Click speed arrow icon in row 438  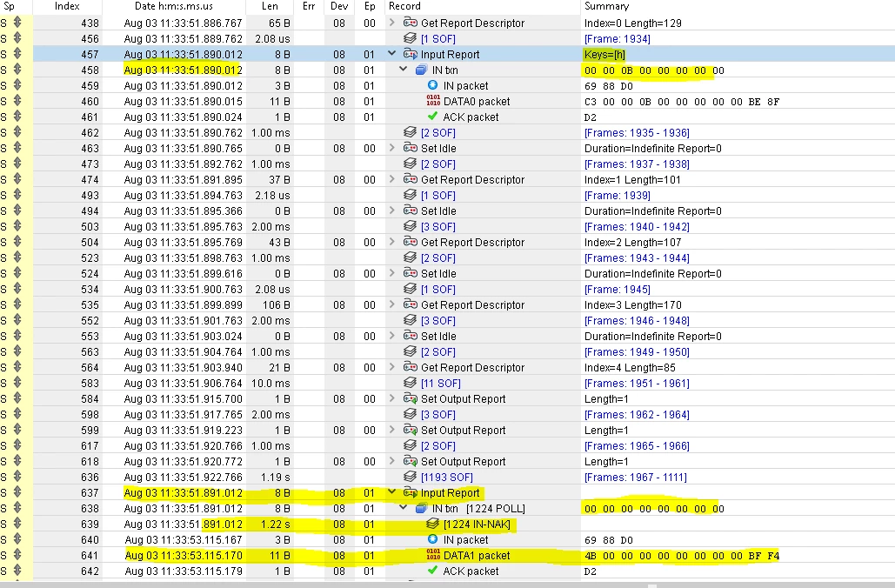pyautogui.click(x=17, y=23)
